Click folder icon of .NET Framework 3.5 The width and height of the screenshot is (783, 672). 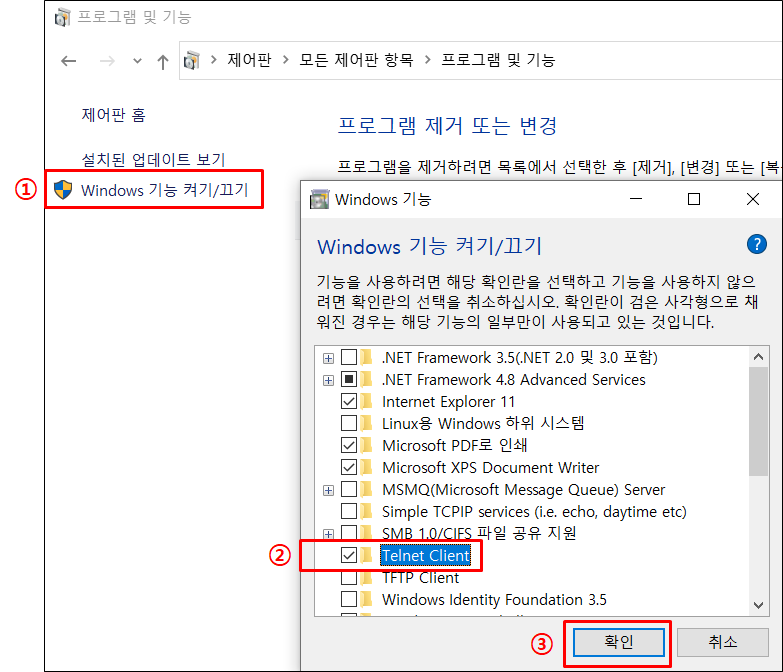coord(367,357)
